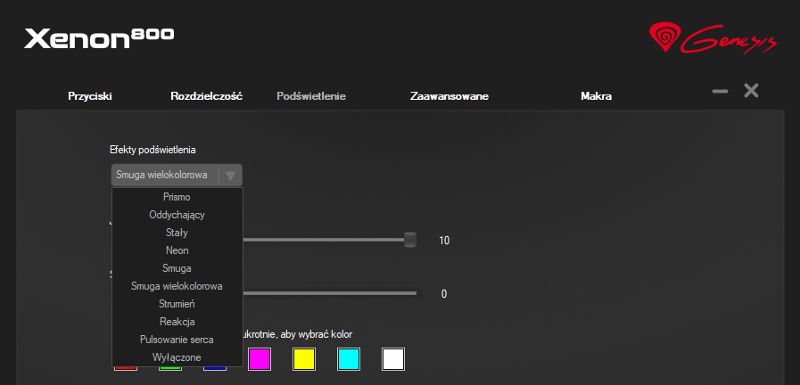Pick the Strumień lighting effect
Screen dimensions: 800x385
click(177, 304)
